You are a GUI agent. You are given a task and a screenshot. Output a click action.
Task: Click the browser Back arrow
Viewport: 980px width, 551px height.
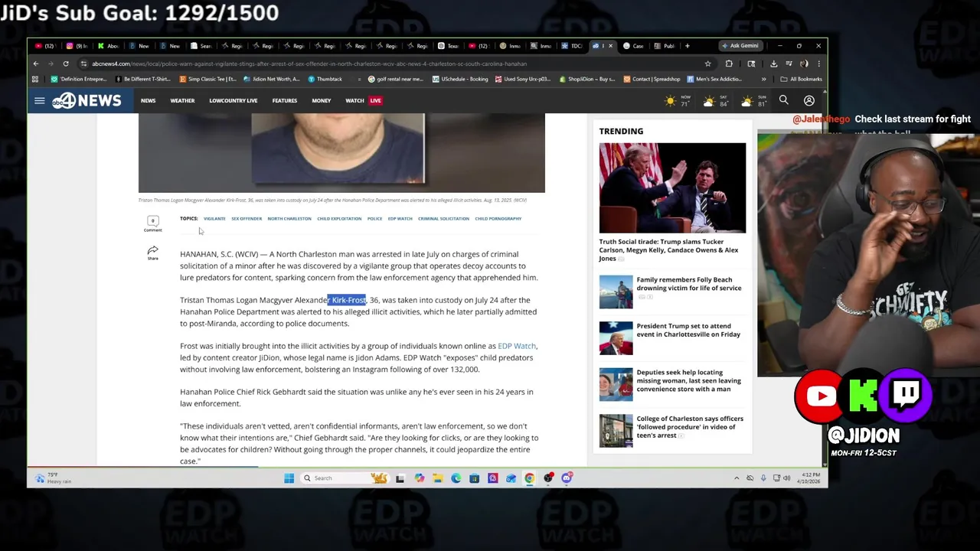[x=35, y=64]
